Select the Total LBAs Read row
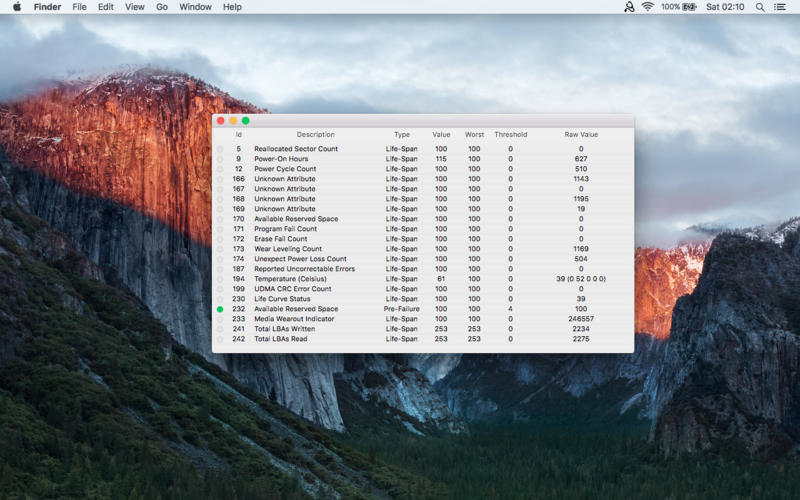This screenshot has height=500, width=800. coord(423,339)
